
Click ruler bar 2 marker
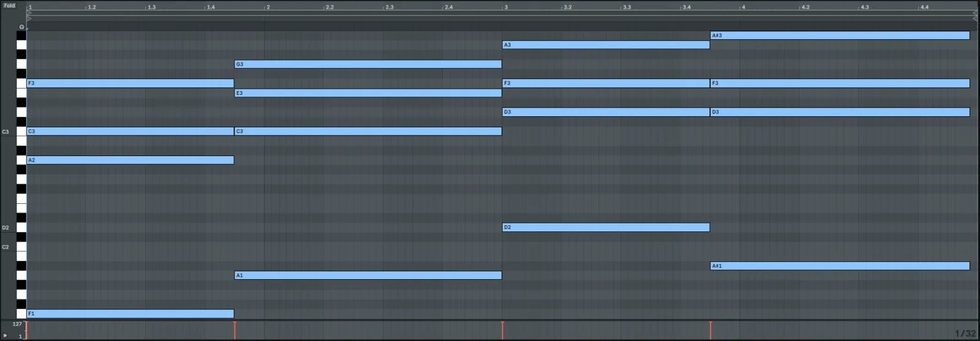coord(268,7)
